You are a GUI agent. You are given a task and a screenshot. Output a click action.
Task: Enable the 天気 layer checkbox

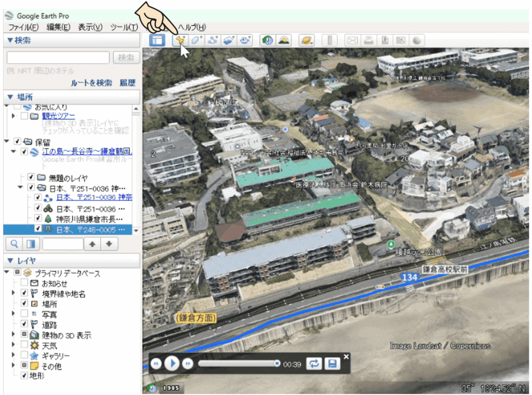24,345
